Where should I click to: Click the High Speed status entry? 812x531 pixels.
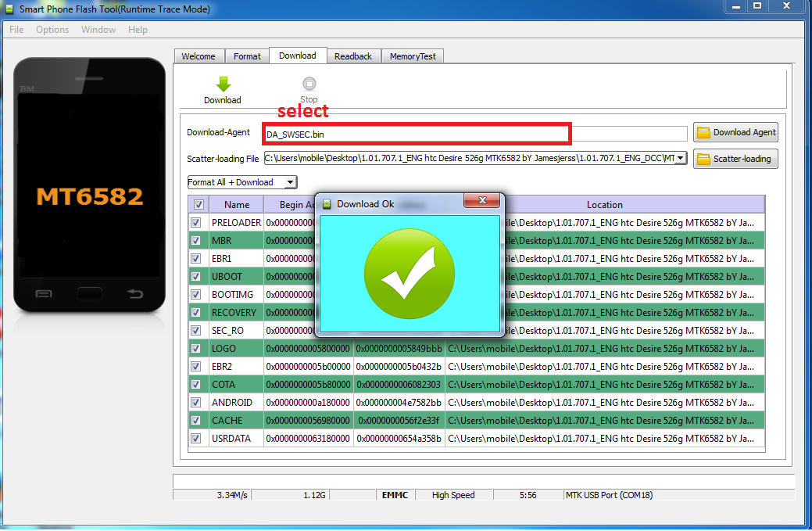click(x=453, y=495)
